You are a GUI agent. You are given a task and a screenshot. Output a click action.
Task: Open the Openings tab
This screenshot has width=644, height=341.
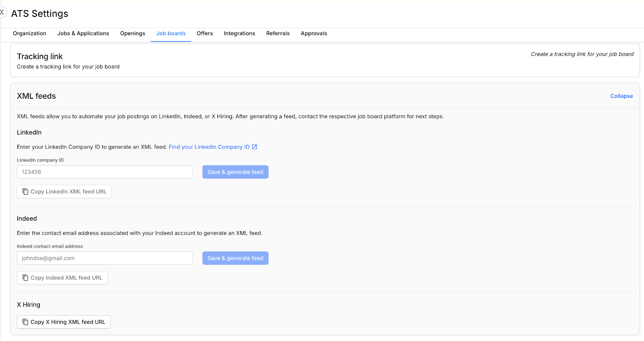click(x=132, y=33)
